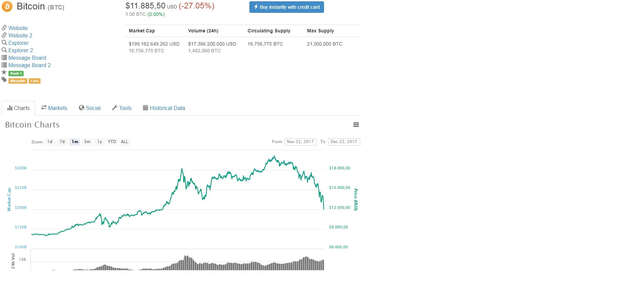Switch to the Social tab
The width and height of the screenshot is (644, 281).
90,108
